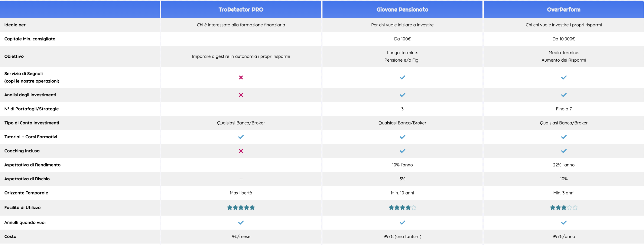Click TraDetector PRO checkmark for Tutorial + Corsi Formativi
Image resolution: width=644 pixels, height=245 pixels.
241,137
